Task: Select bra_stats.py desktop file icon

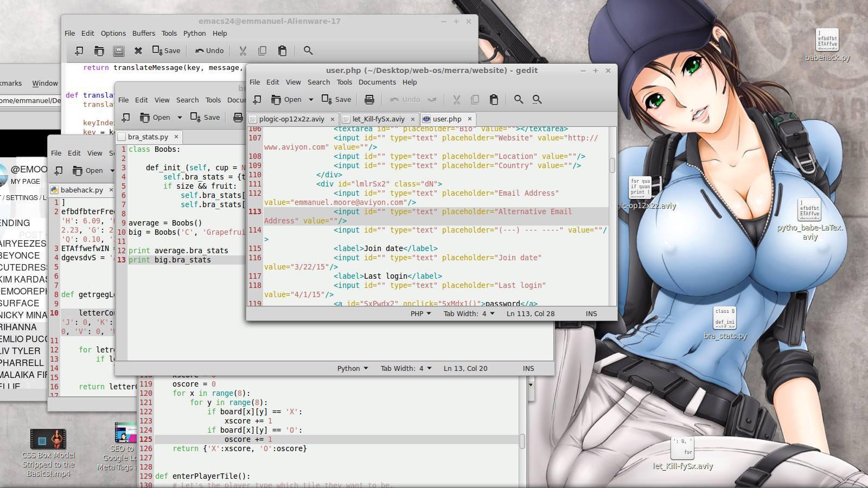Action: coord(725,323)
